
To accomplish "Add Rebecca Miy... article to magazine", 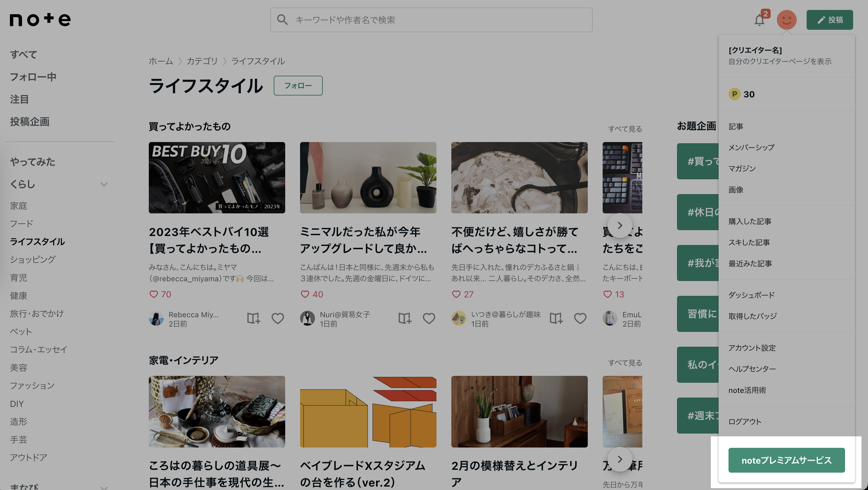I will (x=253, y=318).
